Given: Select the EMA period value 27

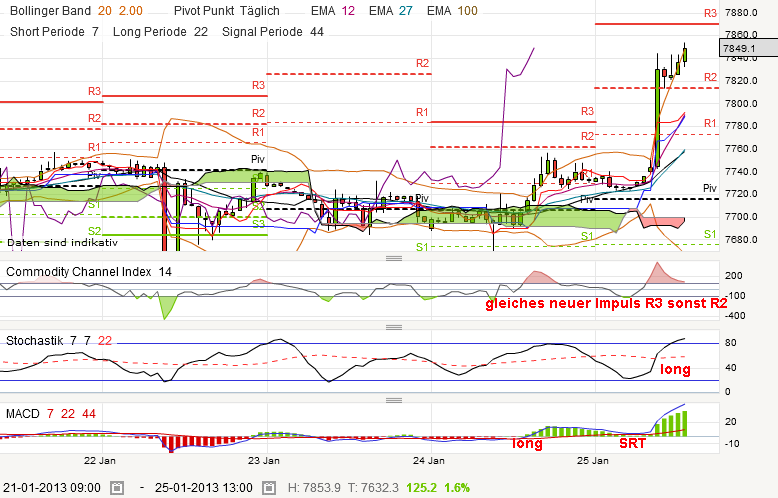Looking at the screenshot, I should coord(406,11).
